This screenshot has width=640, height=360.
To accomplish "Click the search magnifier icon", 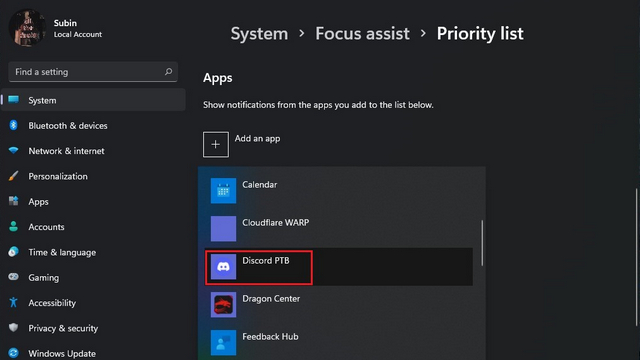I will (168, 72).
